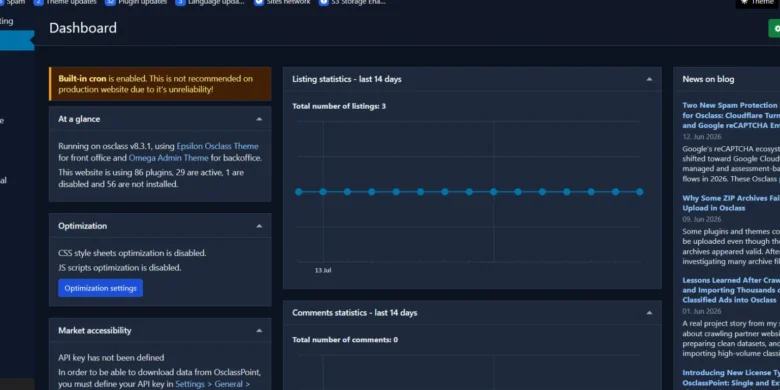Click the Language updates count badge

click(180, 2)
